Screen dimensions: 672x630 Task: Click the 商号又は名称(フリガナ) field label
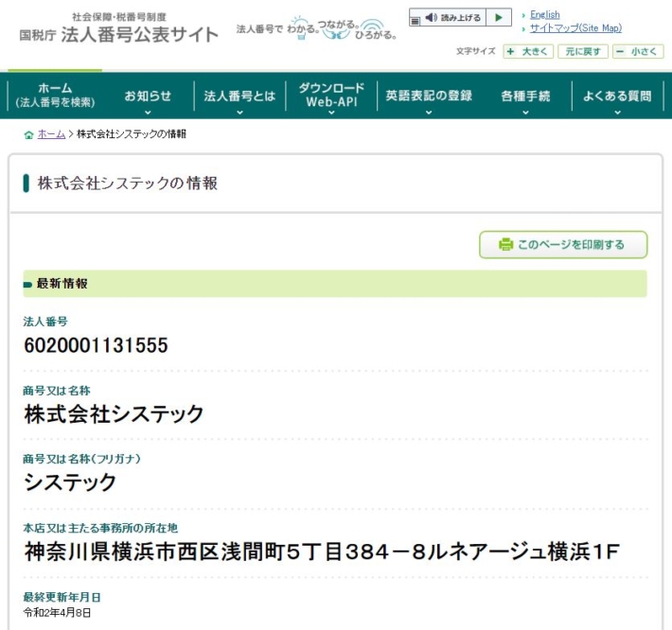click(x=81, y=459)
